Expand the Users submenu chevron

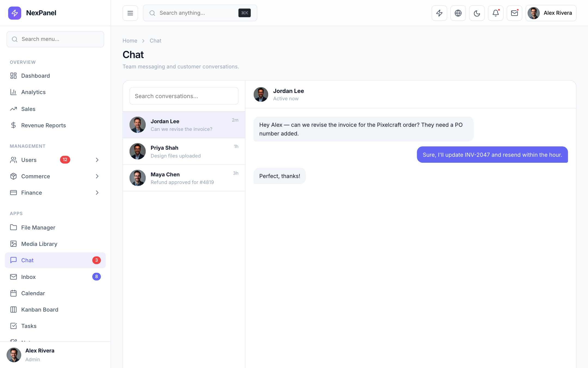pyautogui.click(x=97, y=160)
